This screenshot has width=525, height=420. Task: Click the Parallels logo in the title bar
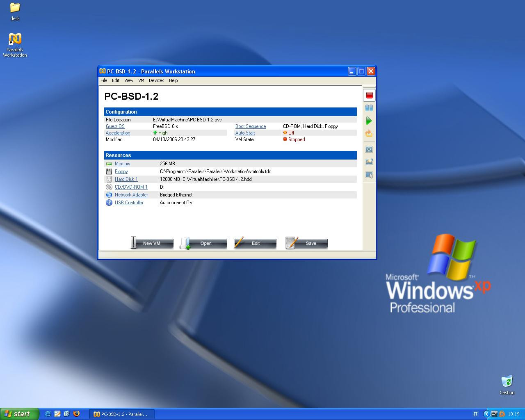point(103,71)
